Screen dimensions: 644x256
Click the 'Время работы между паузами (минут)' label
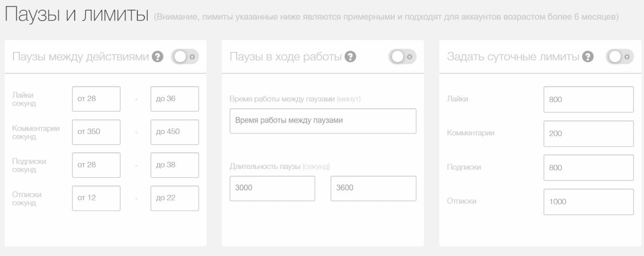click(x=295, y=99)
